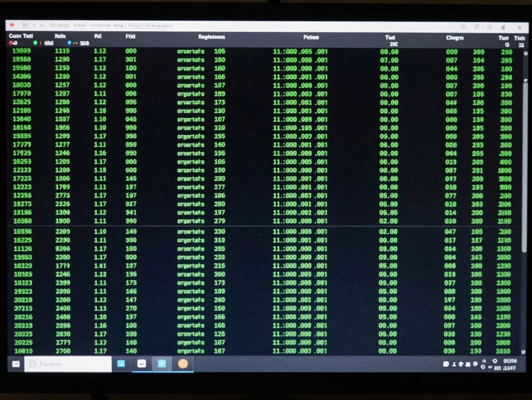Open the Start icon on the taskbar
The image size is (532, 400).
click(16, 364)
